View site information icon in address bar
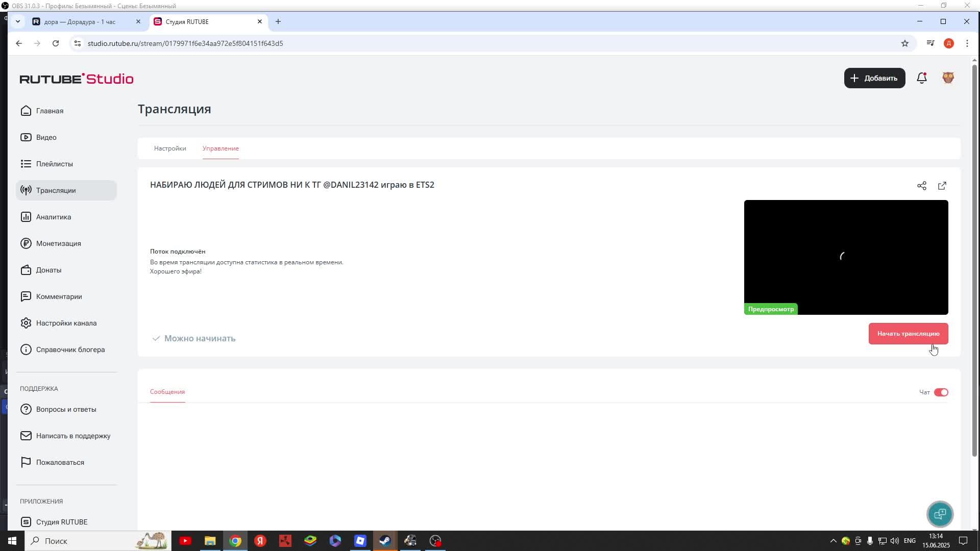The height and width of the screenshot is (551, 980). click(78, 43)
